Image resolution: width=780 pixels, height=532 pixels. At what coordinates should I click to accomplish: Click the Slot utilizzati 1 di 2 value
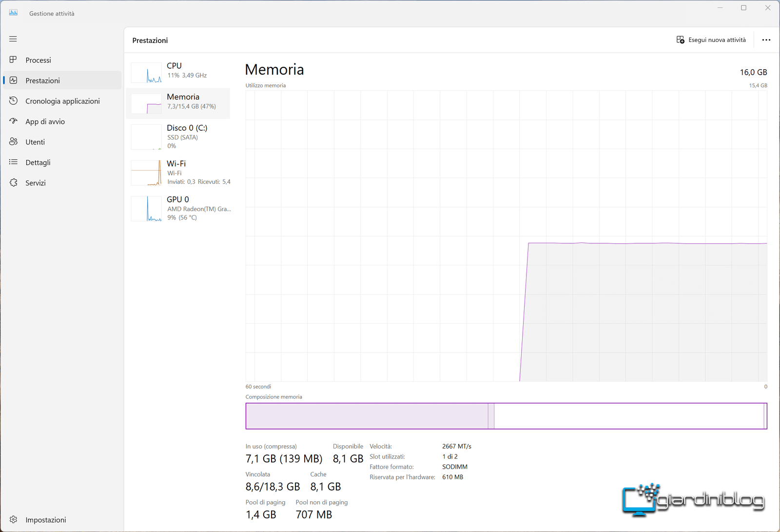[x=450, y=457]
